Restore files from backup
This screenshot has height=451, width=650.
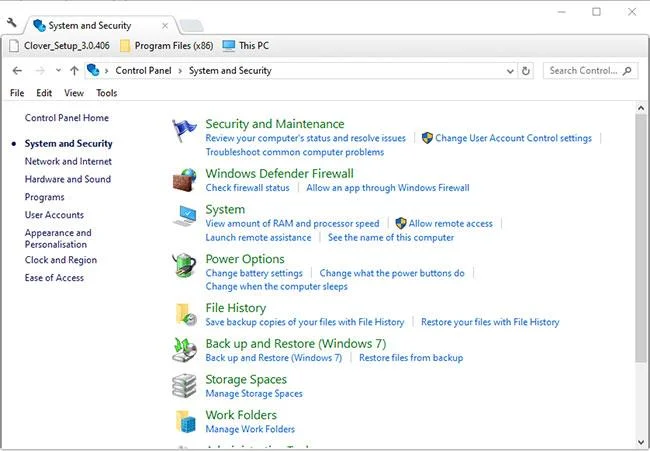411,358
